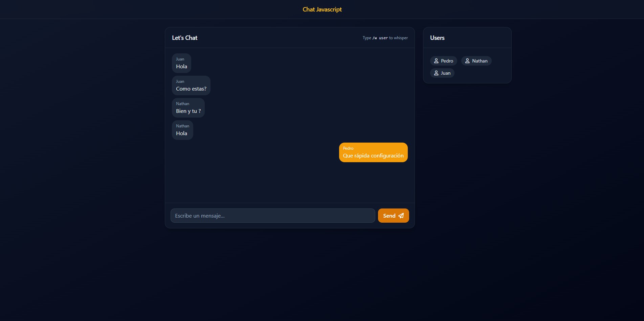Click Nathan's 'Bien y tu ?' message bubble

point(188,108)
